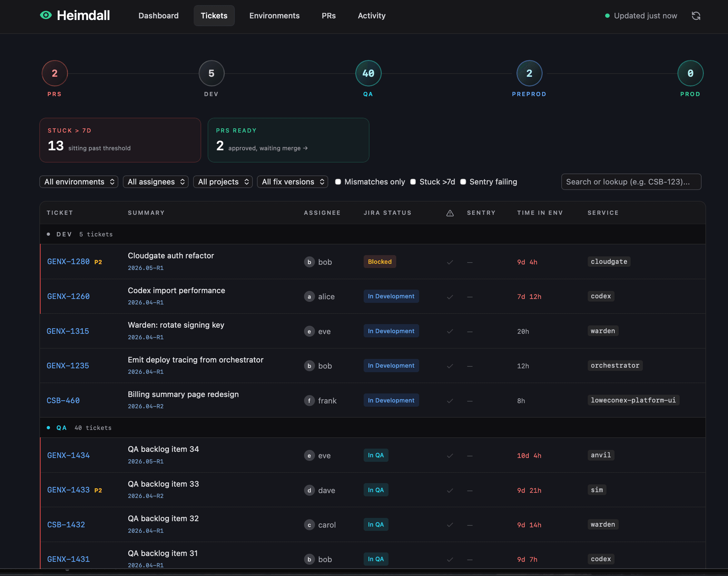This screenshot has height=576, width=728.
Task: Open ticket CSB-460 link
Action: (63, 400)
